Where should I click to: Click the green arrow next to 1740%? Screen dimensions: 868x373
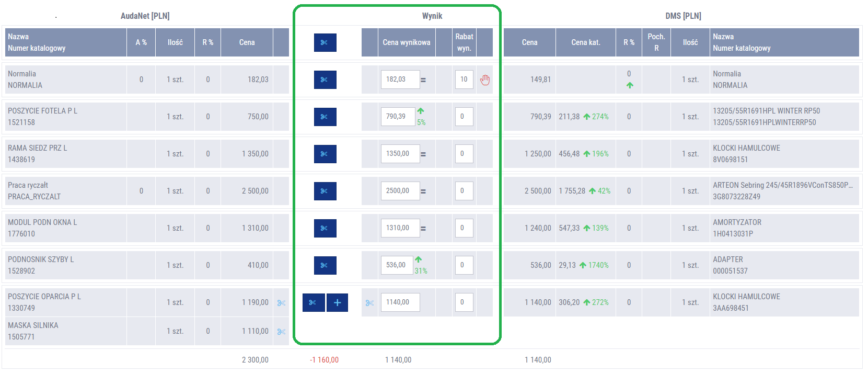click(583, 265)
